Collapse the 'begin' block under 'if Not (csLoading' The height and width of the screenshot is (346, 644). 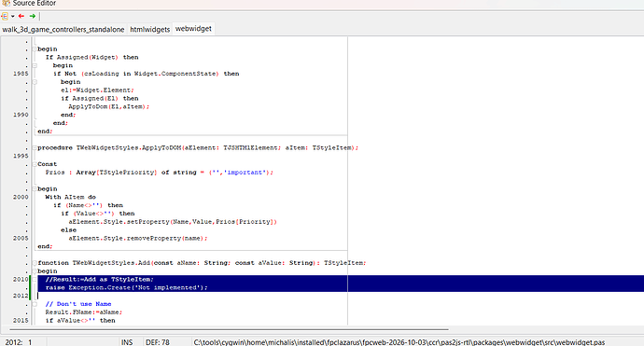(35, 82)
